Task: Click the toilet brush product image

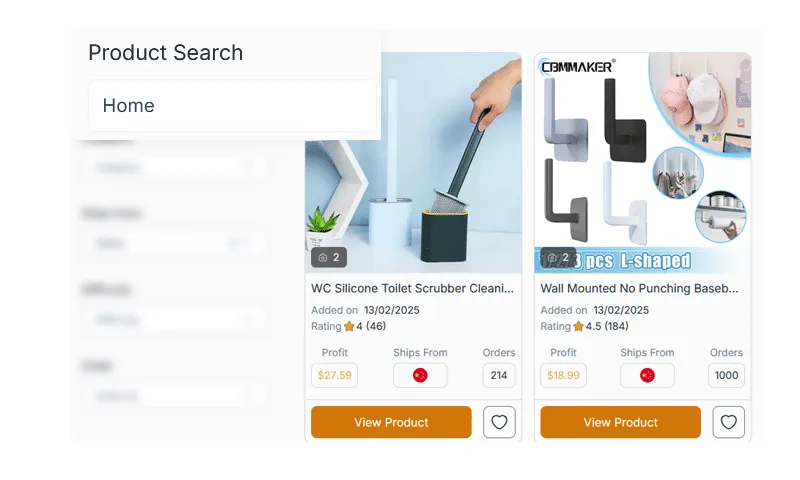Action: click(x=413, y=160)
